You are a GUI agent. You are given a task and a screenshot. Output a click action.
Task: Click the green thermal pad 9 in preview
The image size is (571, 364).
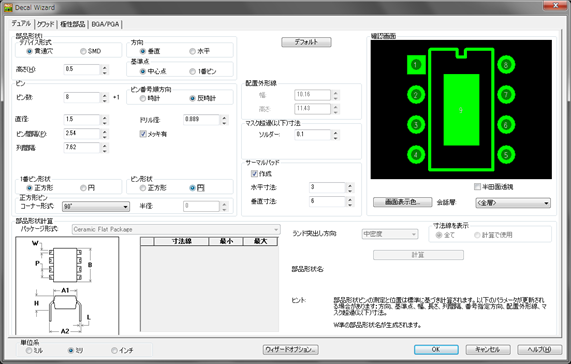pyautogui.click(x=461, y=110)
